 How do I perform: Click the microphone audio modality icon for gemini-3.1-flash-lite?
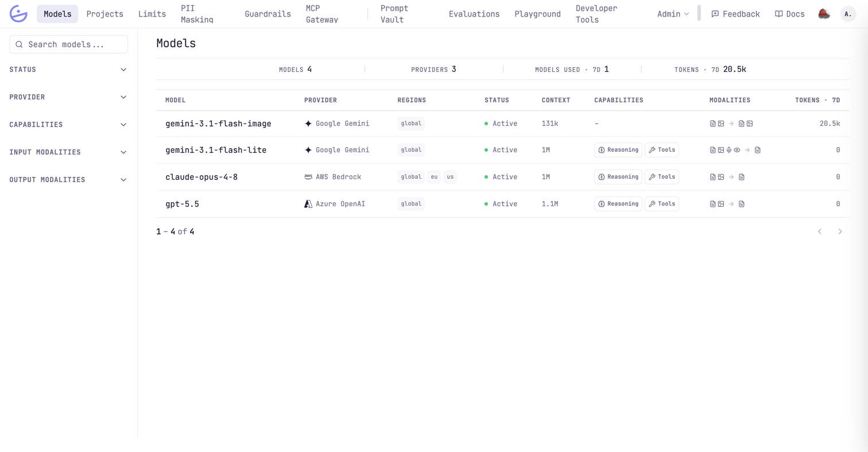click(x=729, y=150)
